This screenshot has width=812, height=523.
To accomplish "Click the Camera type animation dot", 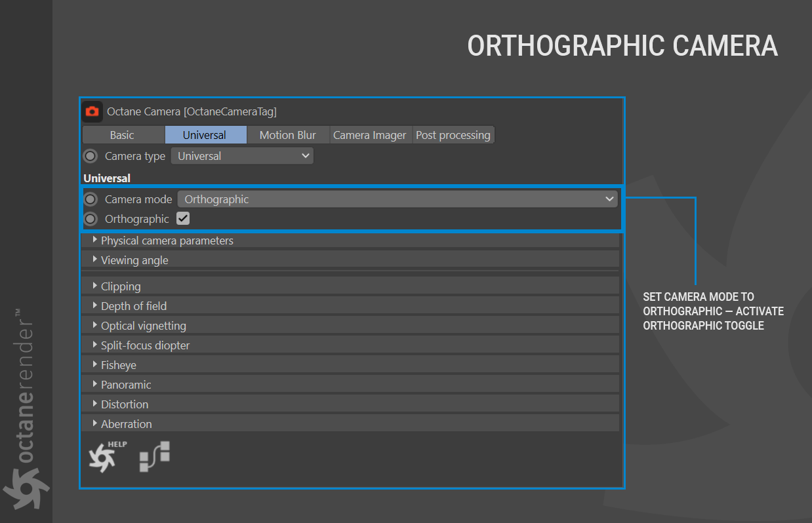I will click(91, 156).
